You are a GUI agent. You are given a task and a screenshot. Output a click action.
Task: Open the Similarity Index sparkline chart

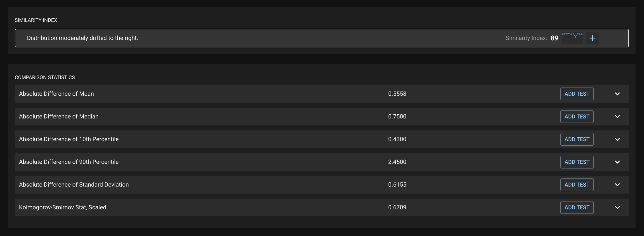572,38
